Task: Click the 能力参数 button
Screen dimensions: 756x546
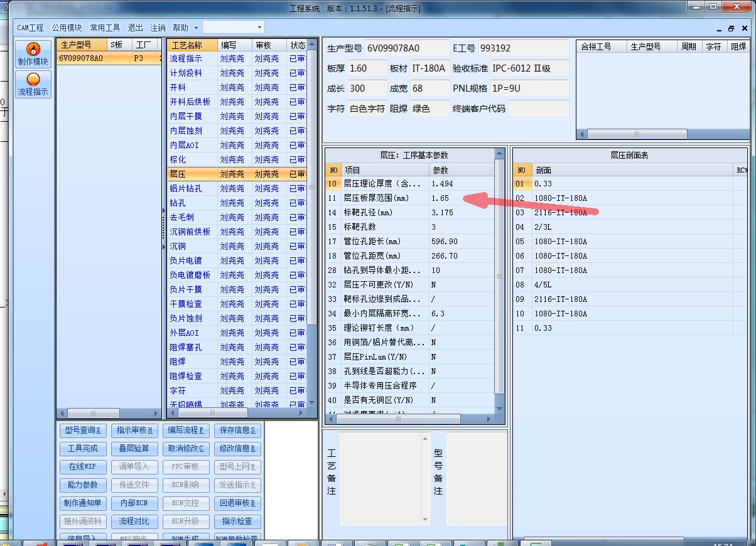Action: (x=84, y=485)
